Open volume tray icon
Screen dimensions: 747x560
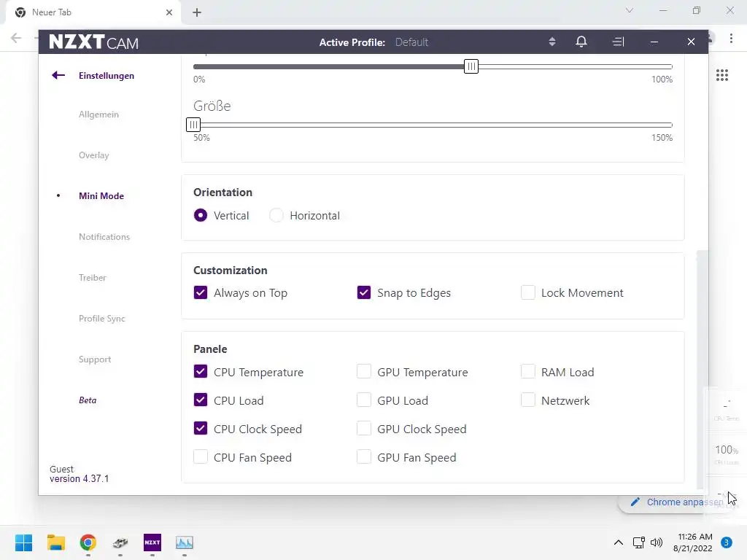[x=657, y=542]
